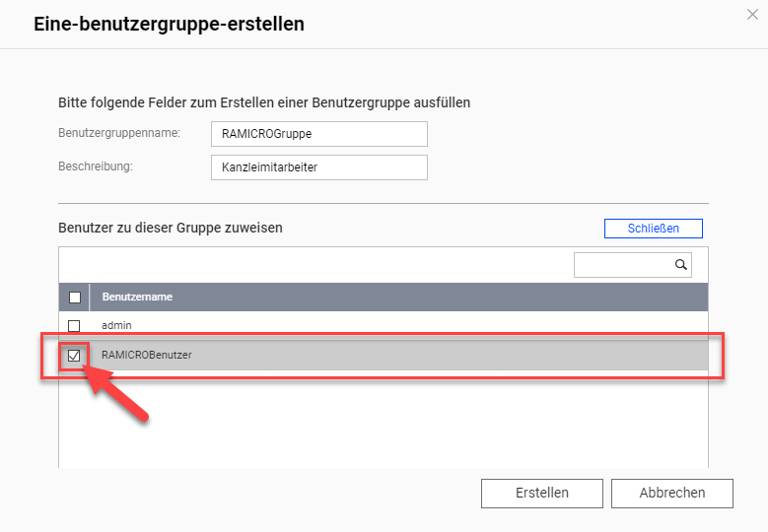
Task: Click the instruction text about filling fields
Action: 264,102
